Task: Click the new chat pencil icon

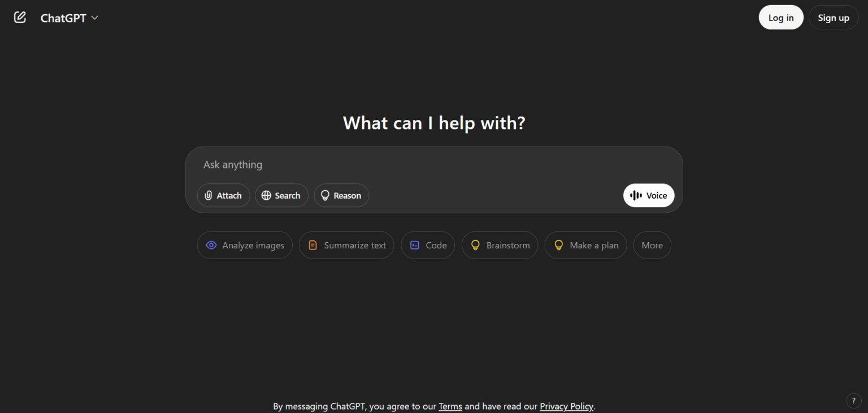Action: (x=20, y=18)
